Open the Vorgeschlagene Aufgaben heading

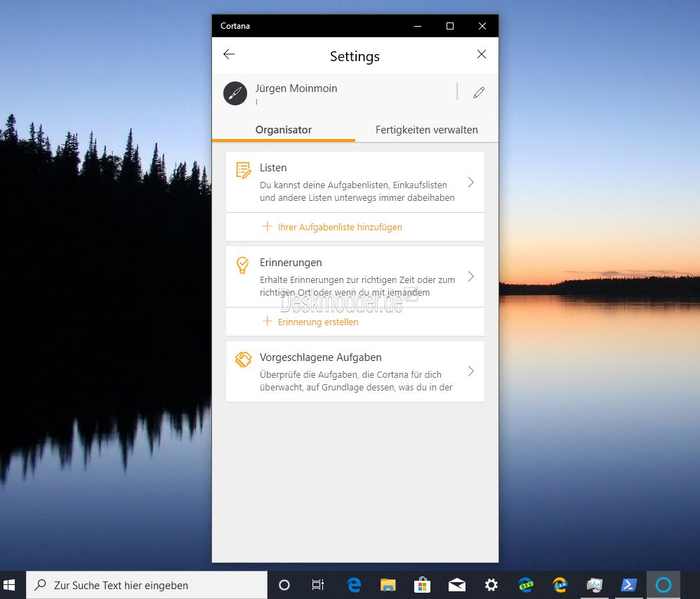coord(321,357)
